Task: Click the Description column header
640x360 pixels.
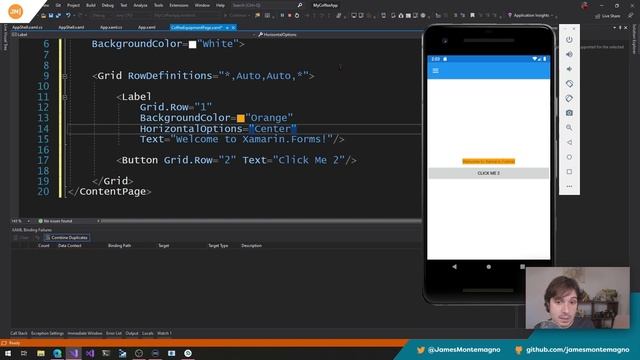Action: 251,246
